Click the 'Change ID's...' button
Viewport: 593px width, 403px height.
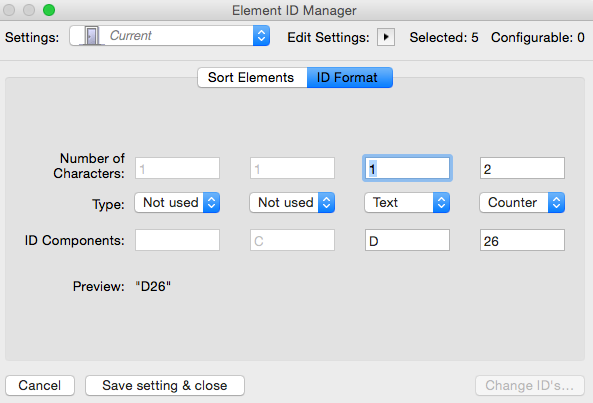[530, 386]
